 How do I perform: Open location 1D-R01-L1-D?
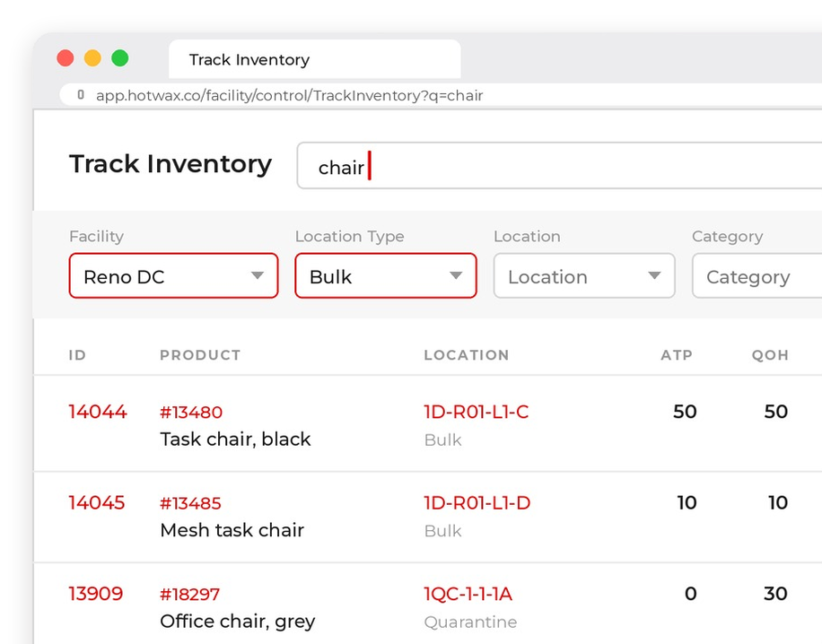(x=477, y=503)
